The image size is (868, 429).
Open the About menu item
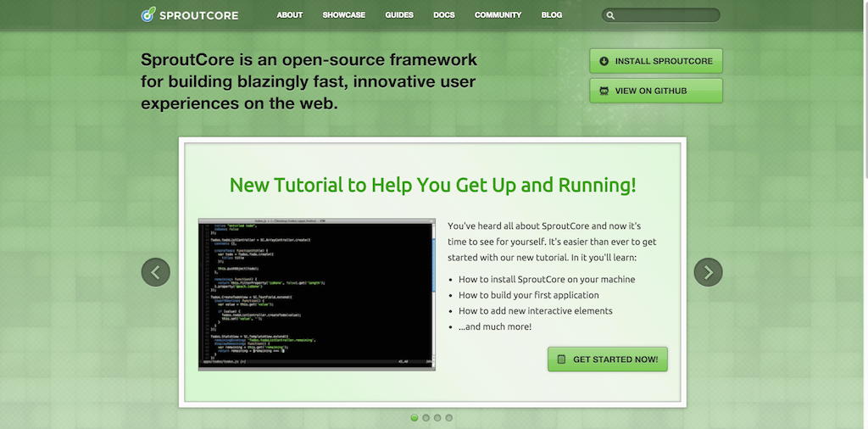coord(290,15)
